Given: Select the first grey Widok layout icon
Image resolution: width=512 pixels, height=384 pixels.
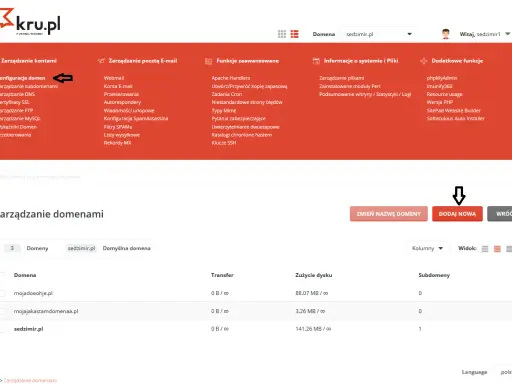Looking at the screenshot, I should 485,249.
